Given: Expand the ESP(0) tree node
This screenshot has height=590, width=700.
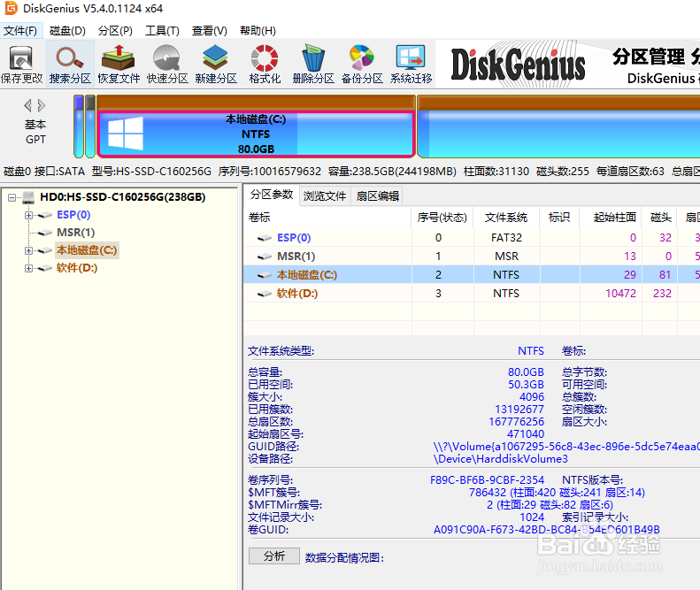Looking at the screenshot, I should click(28, 215).
